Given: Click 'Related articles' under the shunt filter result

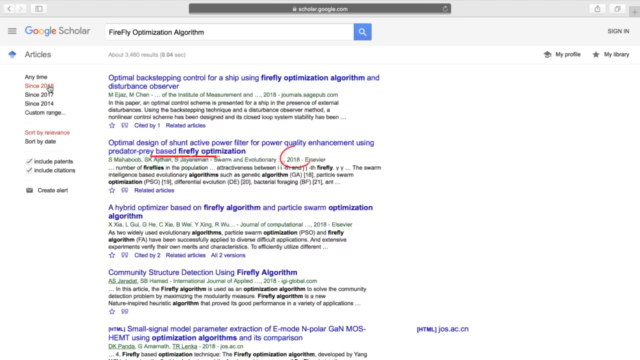Looking at the screenshot, I should coord(154,190).
